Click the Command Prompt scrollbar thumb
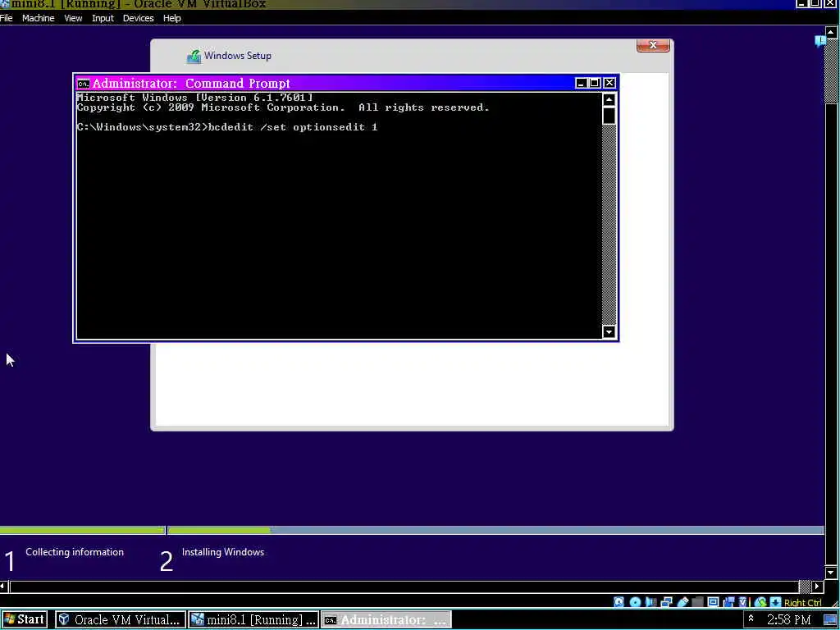 pyautogui.click(x=609, y=115)
